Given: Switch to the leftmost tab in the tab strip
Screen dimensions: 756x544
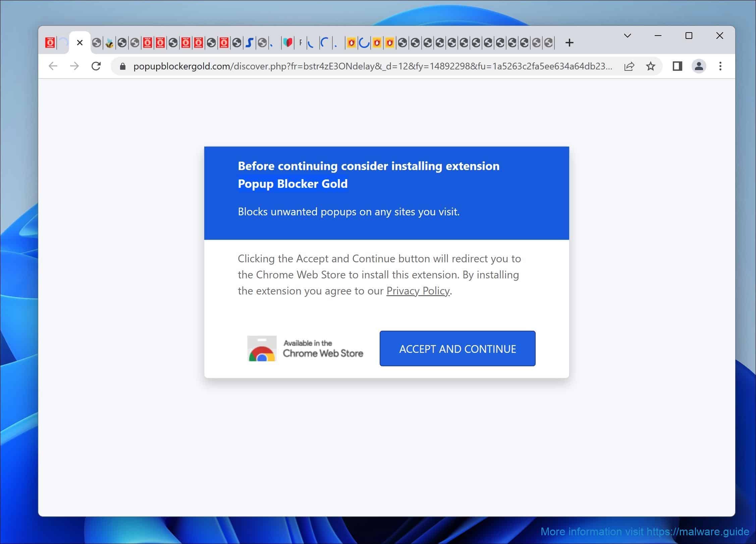Looking at the screenshot, I should click(x=50, y=43).
